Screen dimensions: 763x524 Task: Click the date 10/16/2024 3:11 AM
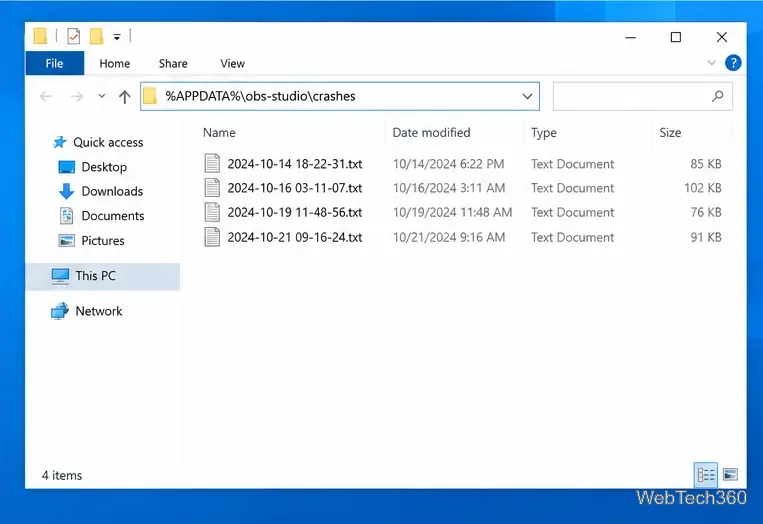(x=449, y=188)
